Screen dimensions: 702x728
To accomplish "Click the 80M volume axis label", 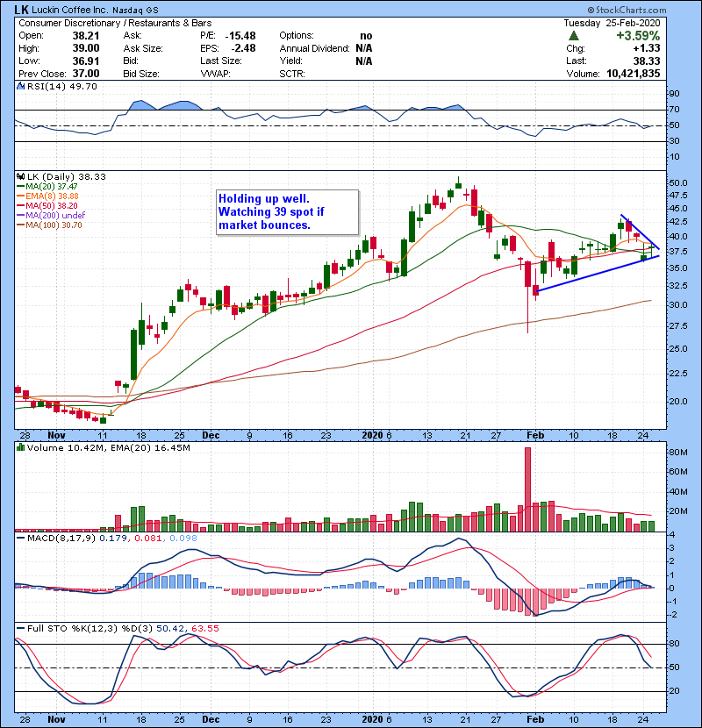I will pyautogui.click(x=678, y=453).
